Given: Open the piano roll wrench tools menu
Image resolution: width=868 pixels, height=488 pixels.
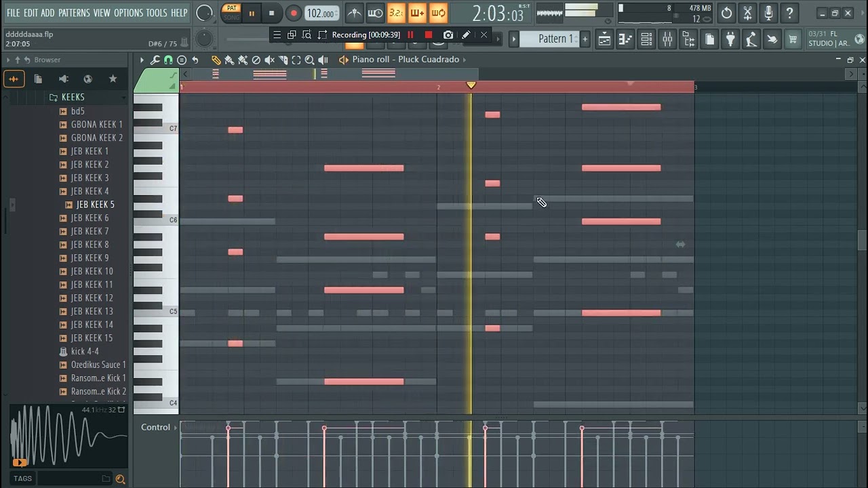Looking at the screenshot, I should [155, 60].
